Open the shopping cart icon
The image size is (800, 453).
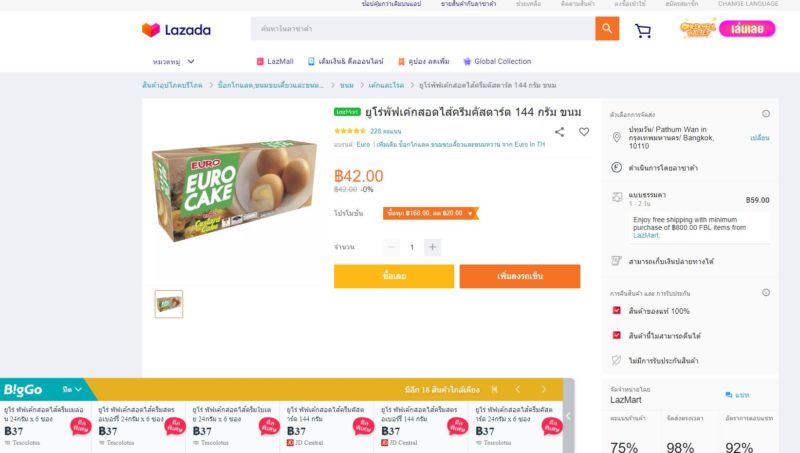pyautogui.click(x=643, y=31)
